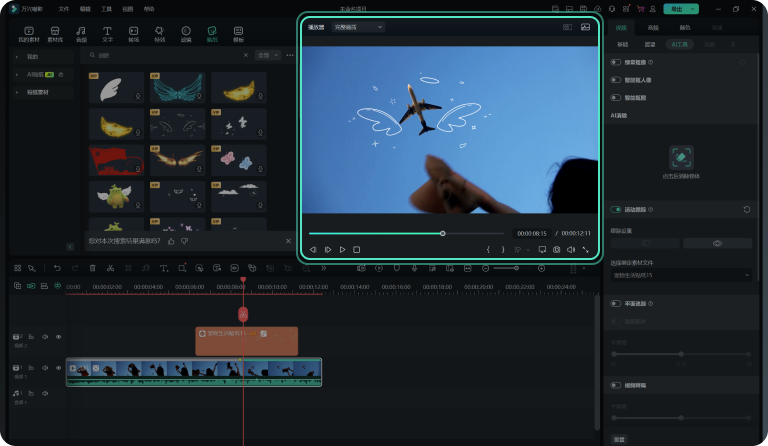Click the Play button in the preview
The height and width of the screenshot is (446, 768).
point(342,249)
